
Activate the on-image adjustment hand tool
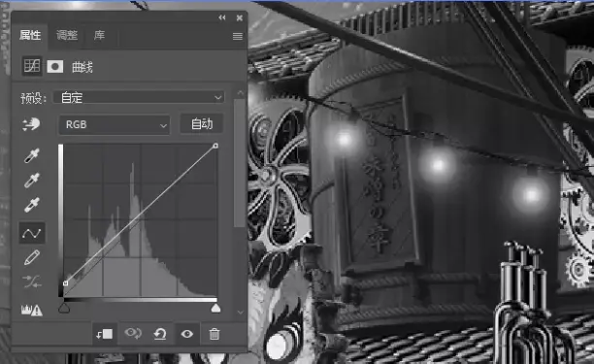coord(31,124)
